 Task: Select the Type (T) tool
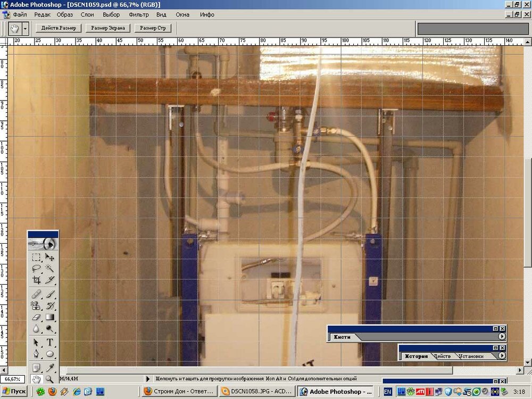point(50,342)
